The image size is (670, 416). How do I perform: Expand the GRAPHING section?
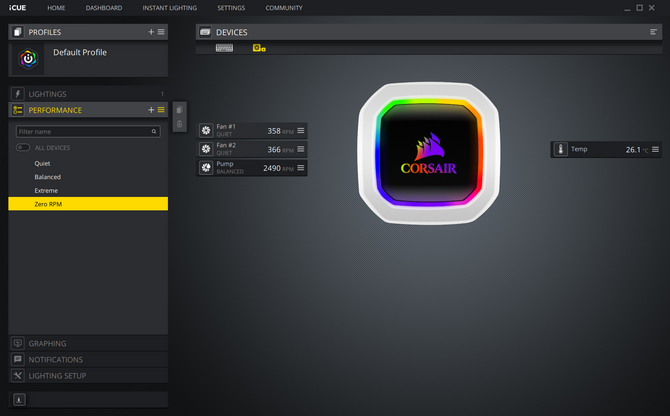(88, 343)
